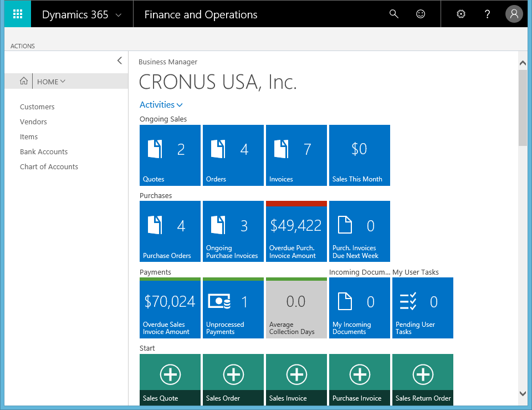Open the ACTIONS menu

pyautogui.click(x=23, y=46)
